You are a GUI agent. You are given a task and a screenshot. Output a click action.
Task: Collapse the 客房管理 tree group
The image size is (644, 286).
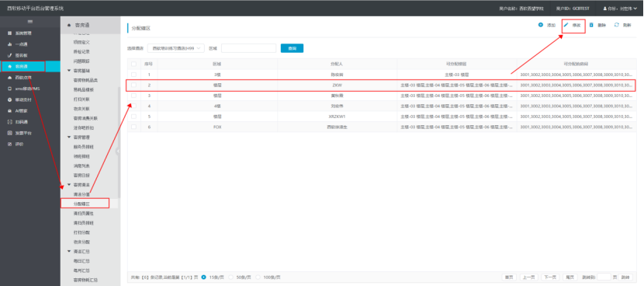(69, 138)
